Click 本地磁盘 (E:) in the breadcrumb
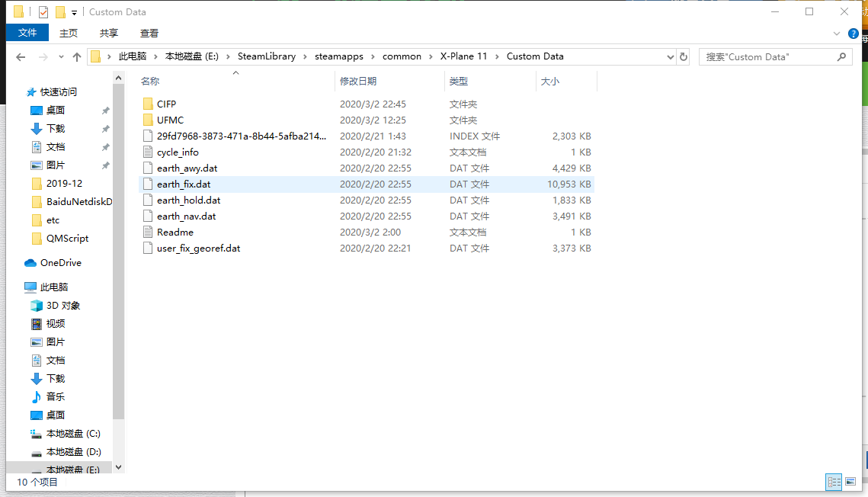868x497 pixels. point(191,56)
